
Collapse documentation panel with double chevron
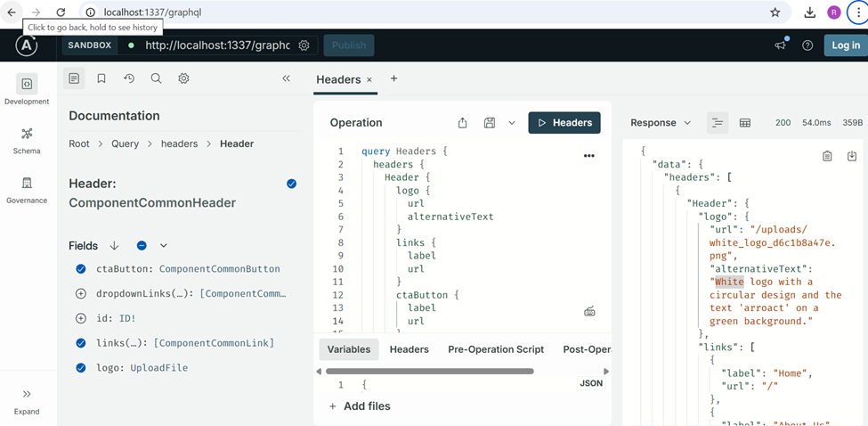(x=286, y=78)
